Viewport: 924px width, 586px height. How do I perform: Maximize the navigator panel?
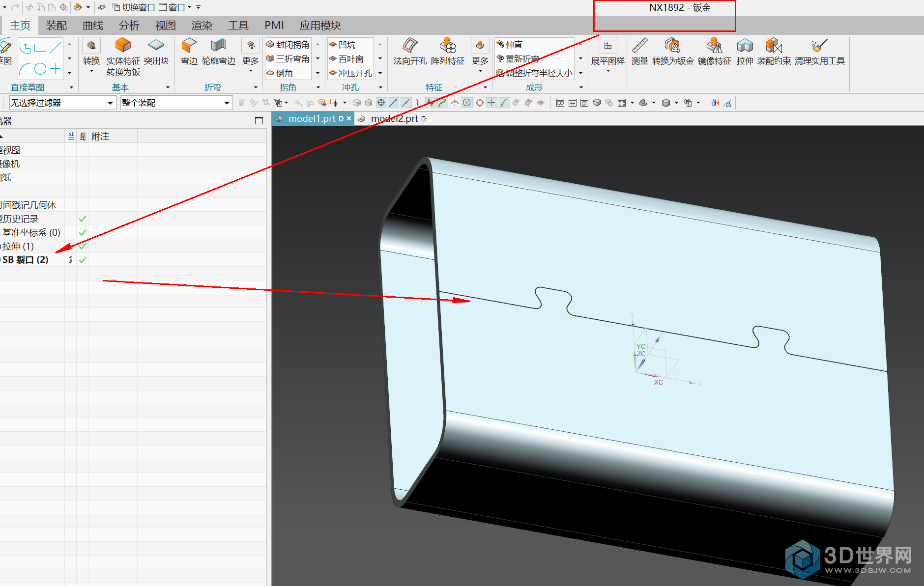(259, 121)
